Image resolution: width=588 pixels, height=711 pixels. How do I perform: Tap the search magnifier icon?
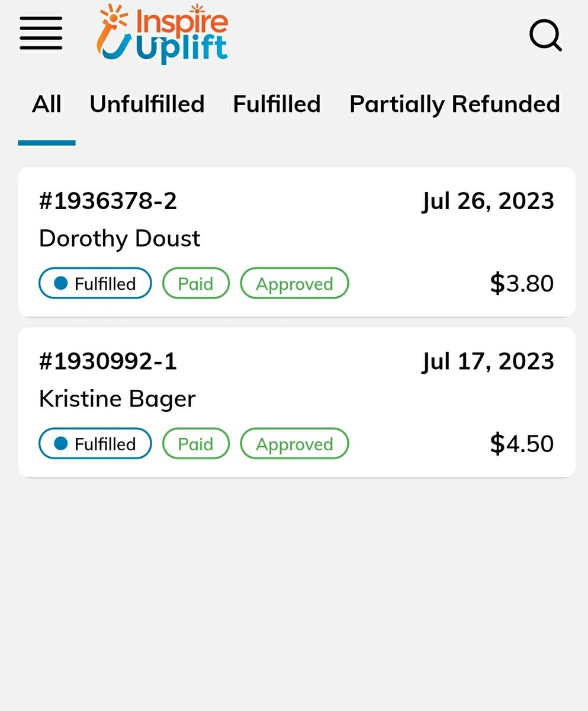(x=545, y=36)
